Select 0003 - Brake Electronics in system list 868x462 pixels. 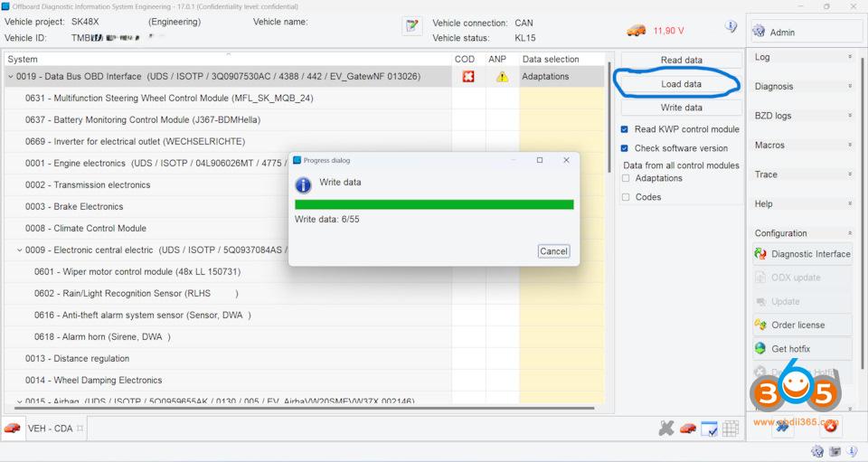pyautogui.click(x=74, y=207)
